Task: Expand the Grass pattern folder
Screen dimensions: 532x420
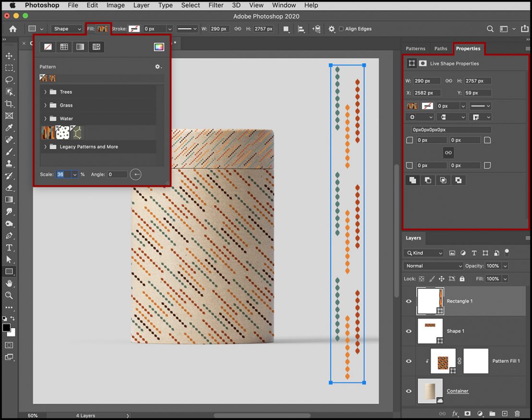Action: tap(45, 105)
